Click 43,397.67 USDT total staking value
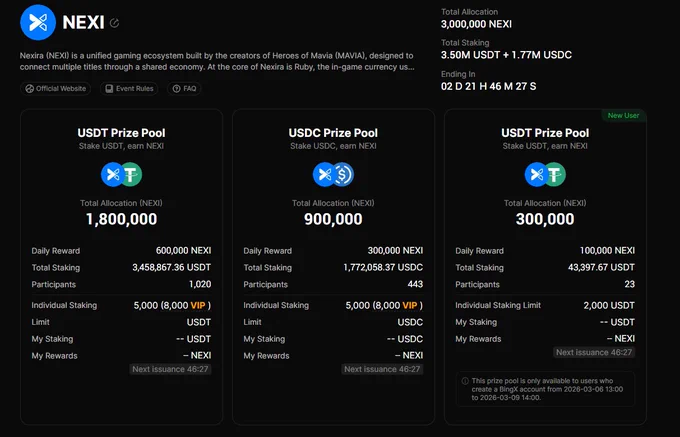The height and width of the screenshot is (437, 680). point(602,267)
